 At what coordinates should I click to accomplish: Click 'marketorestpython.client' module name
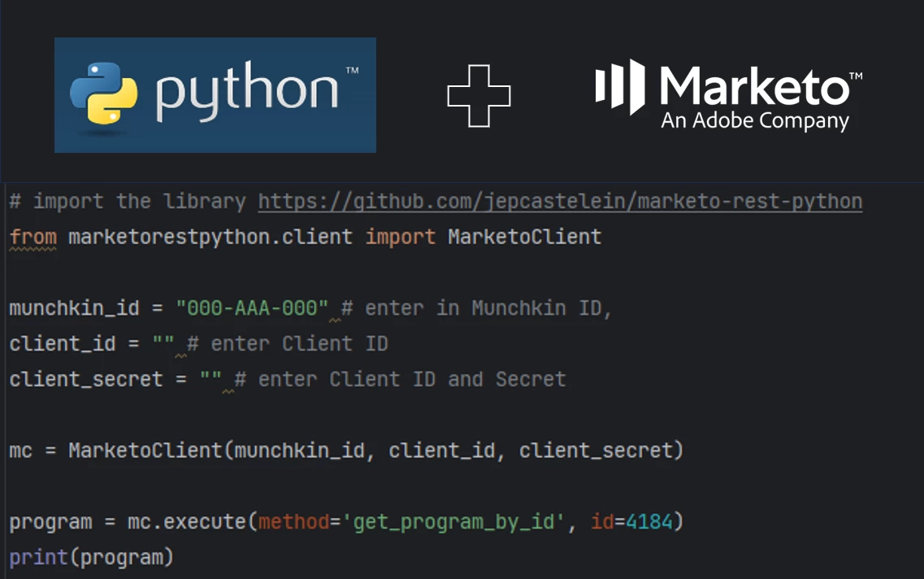(x=210, y=237)
